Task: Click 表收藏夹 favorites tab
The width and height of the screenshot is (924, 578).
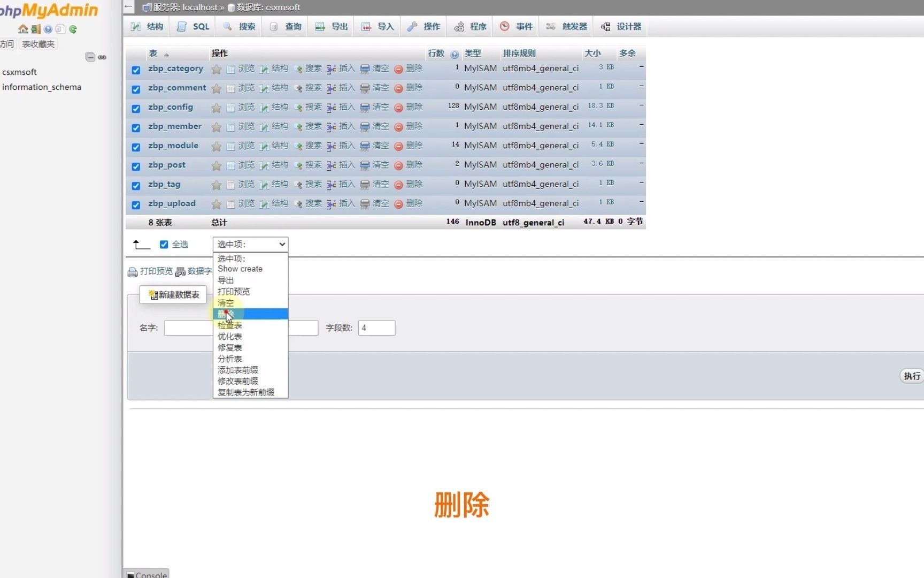Action: (x=38, y=44)
